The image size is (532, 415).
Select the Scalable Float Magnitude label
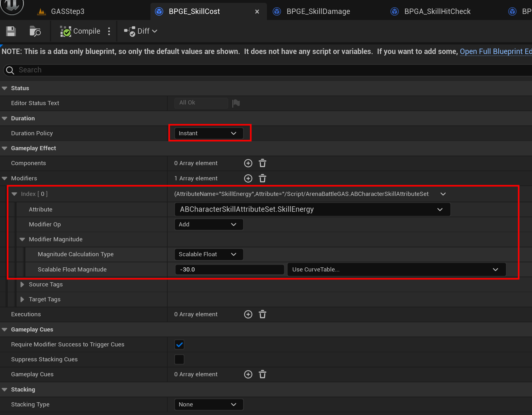pyautogui.click(x=72, y=270)
